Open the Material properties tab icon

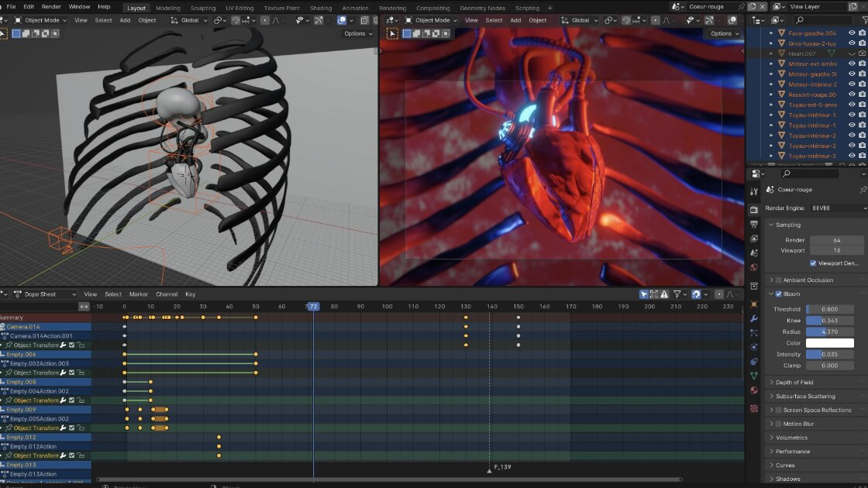754,390
